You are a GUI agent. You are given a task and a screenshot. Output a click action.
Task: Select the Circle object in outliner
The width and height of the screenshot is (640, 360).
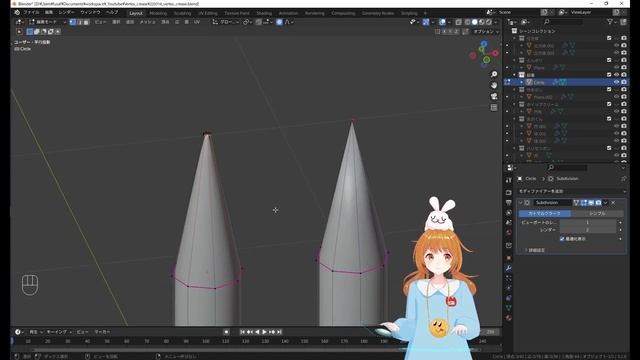[539, 82]
